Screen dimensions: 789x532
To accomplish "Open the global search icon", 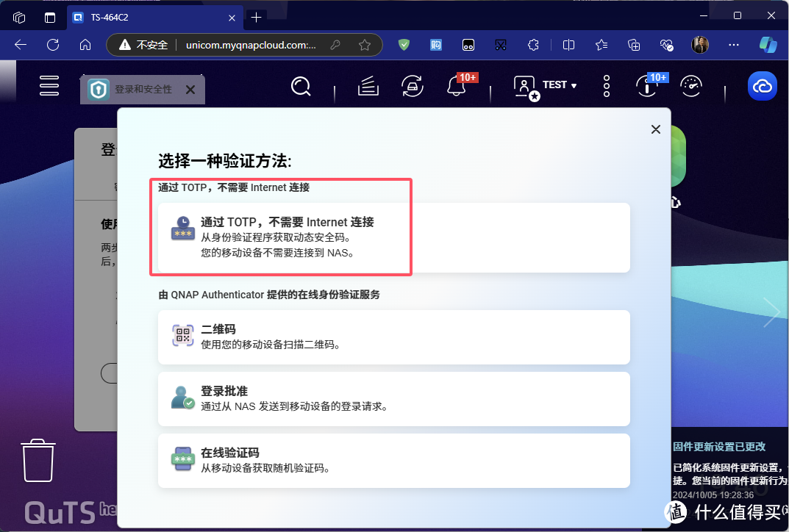I will [x=301, y=86].
